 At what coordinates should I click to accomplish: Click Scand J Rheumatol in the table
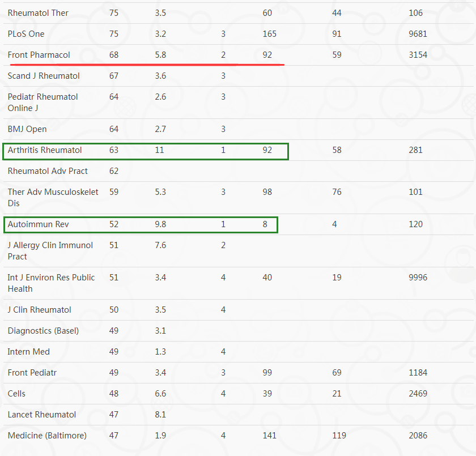click(44, 76)
